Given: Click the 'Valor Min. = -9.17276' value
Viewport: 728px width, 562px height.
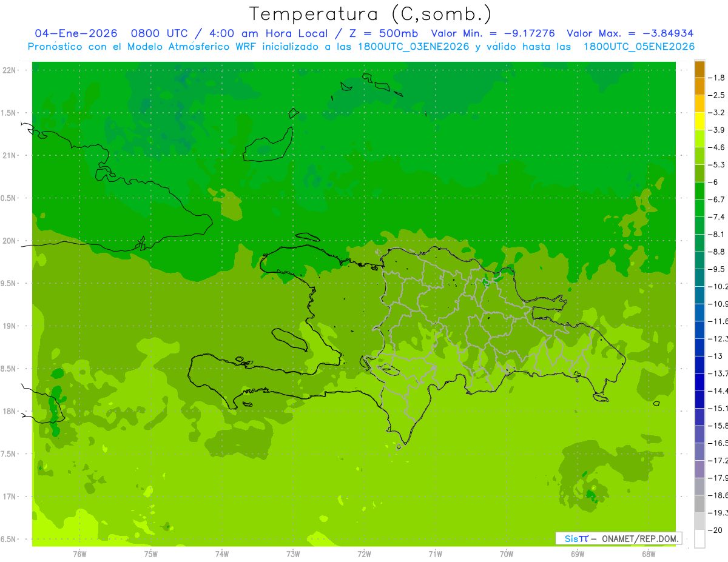Looking at the screenshot, I should [493, 33].
